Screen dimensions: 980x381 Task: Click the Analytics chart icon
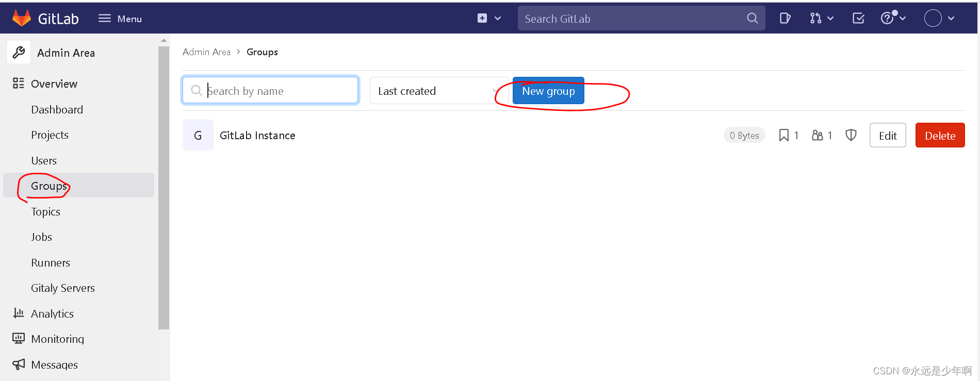(19, 313)
